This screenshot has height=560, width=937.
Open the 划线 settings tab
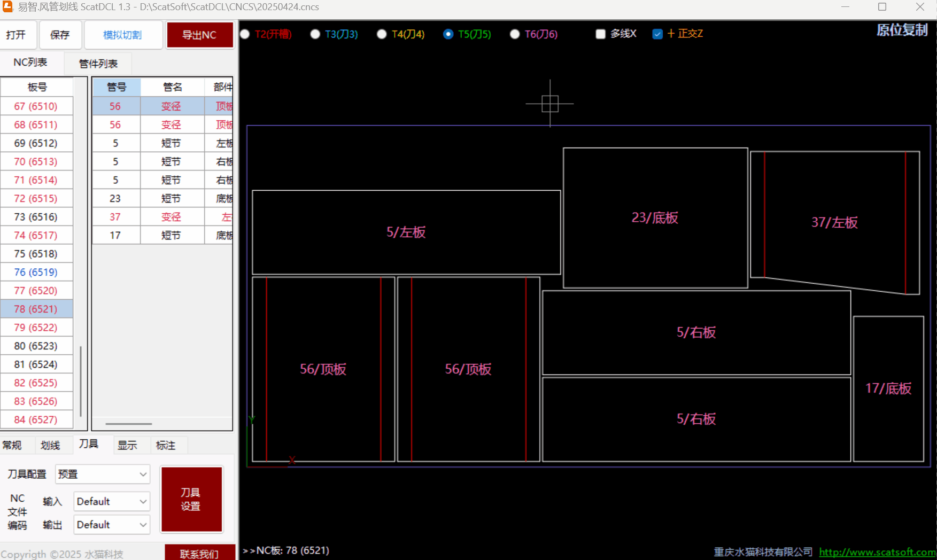pyautogui.click(x=50, y=445)
